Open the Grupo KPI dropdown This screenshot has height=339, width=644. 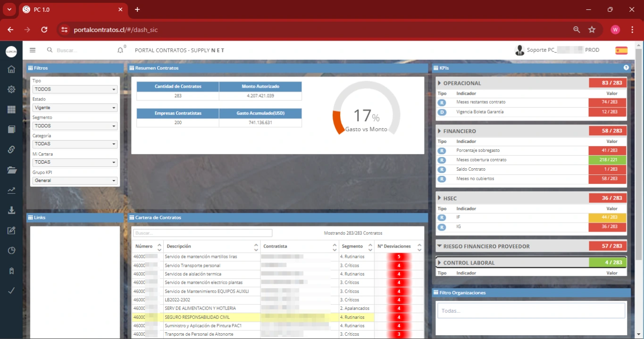(75, 181)
